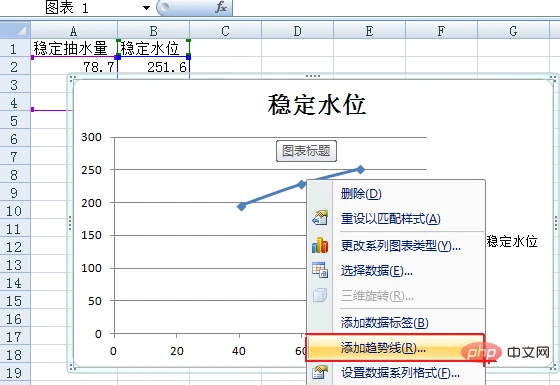Click the highest data point marker
The width and height of the screenshot is (560, 385).
tap(360, 169)
